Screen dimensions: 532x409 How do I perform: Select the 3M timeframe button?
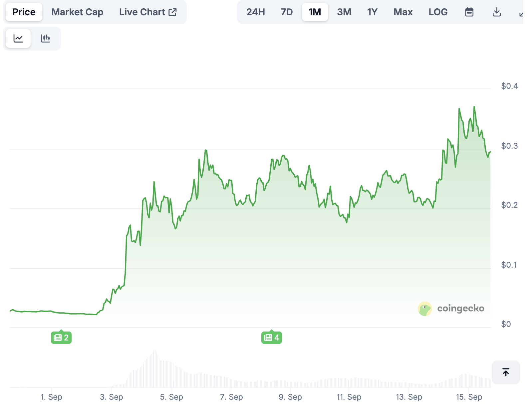coord(344,12)
